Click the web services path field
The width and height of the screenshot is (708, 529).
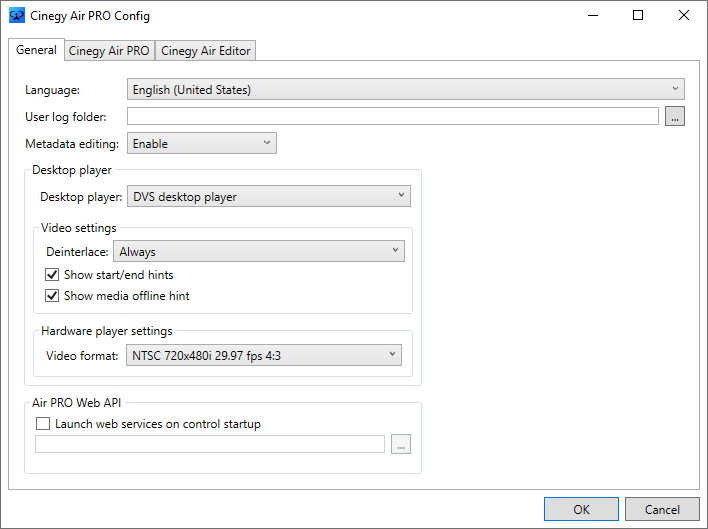pyautogui.click(x=210, y=444)
